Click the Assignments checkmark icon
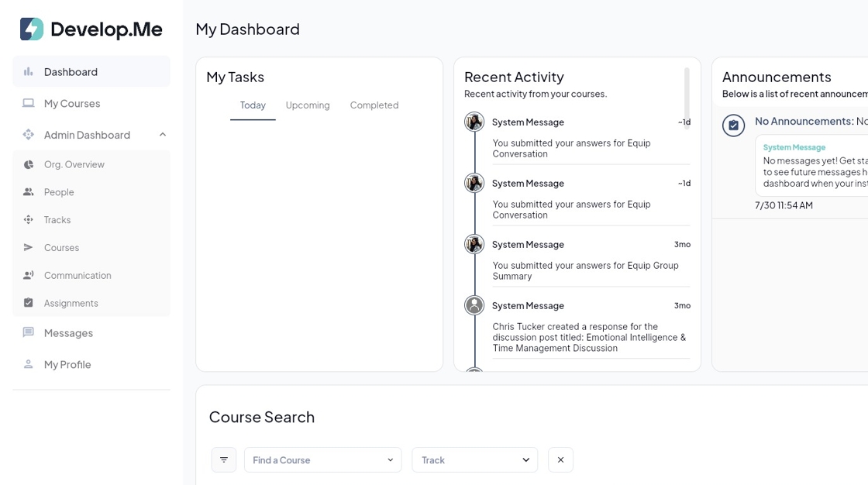 click(29, 303)
